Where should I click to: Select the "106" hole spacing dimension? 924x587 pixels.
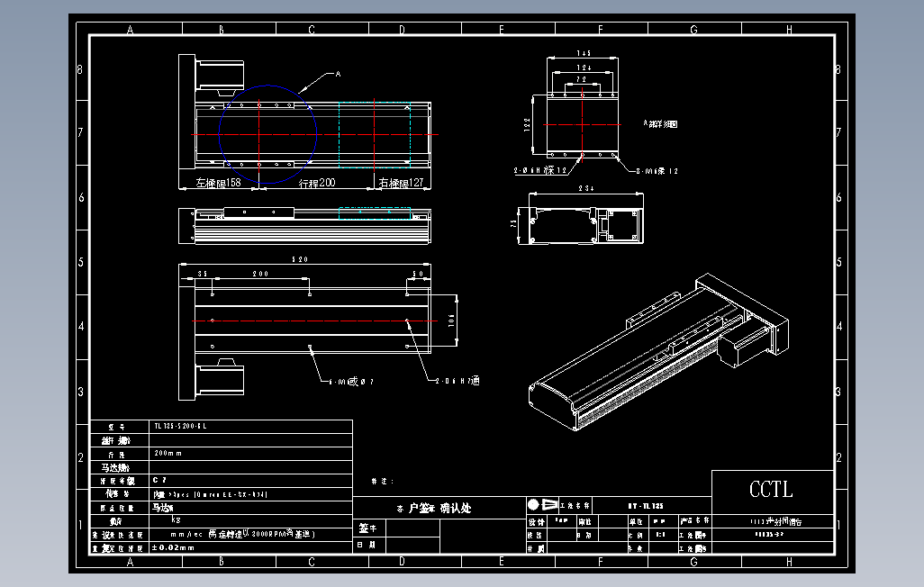[x=451, y=320]
